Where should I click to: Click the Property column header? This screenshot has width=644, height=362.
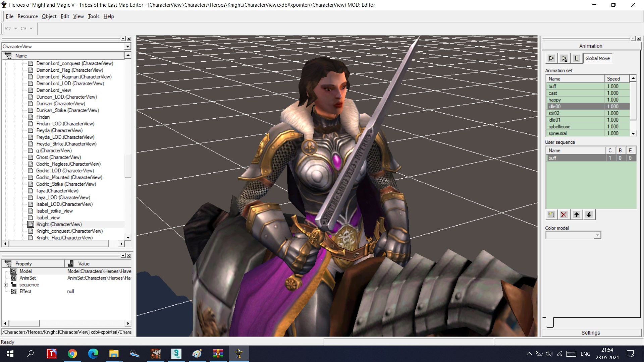33,263
